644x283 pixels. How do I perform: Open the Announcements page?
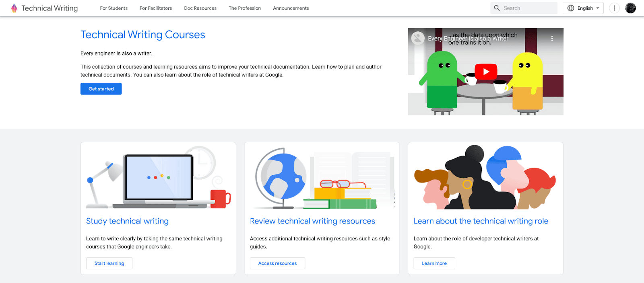click(x=291, y=8)
